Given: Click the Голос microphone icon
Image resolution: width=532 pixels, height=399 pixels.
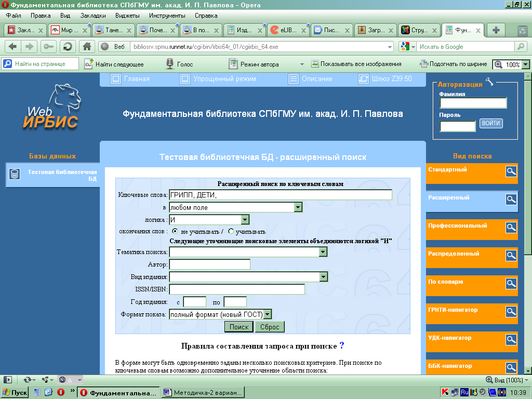Looking at the screenshot, I should 169,64.
